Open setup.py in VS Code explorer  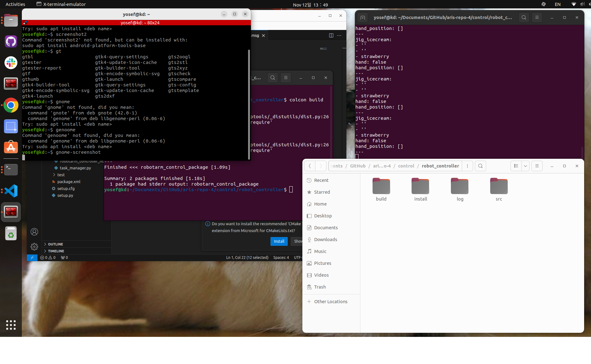click(x=65, y=196)
